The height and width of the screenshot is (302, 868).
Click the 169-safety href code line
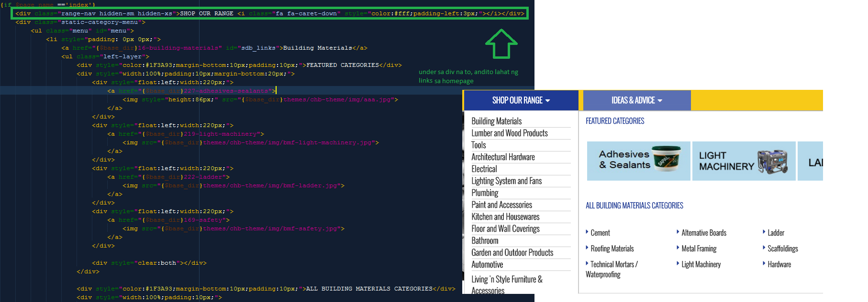[168, 220]
